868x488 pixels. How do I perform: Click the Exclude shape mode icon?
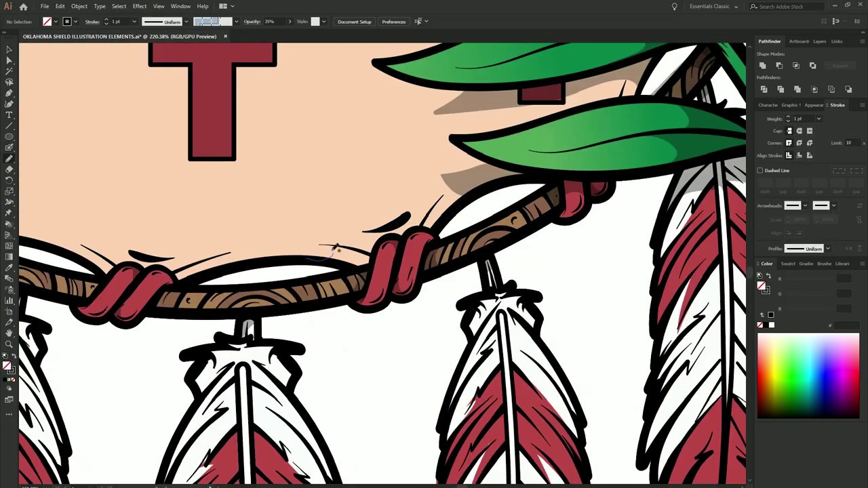pos(813,66)
